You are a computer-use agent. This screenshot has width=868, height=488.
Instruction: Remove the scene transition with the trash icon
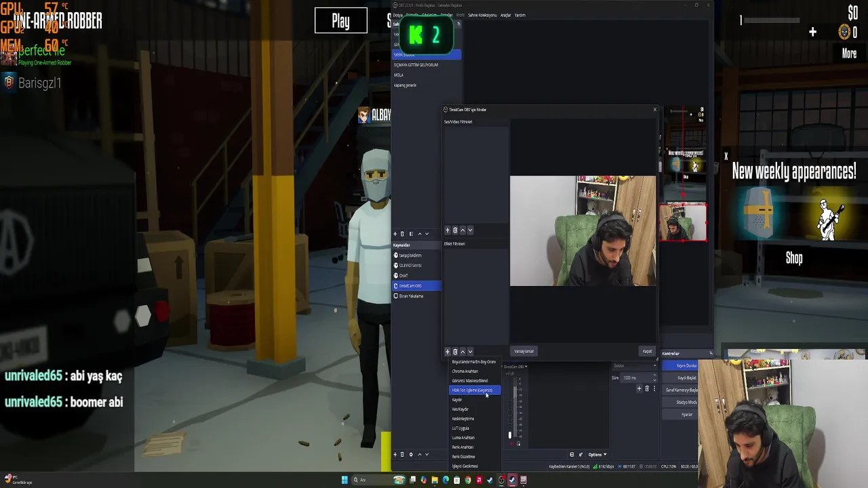647,388
